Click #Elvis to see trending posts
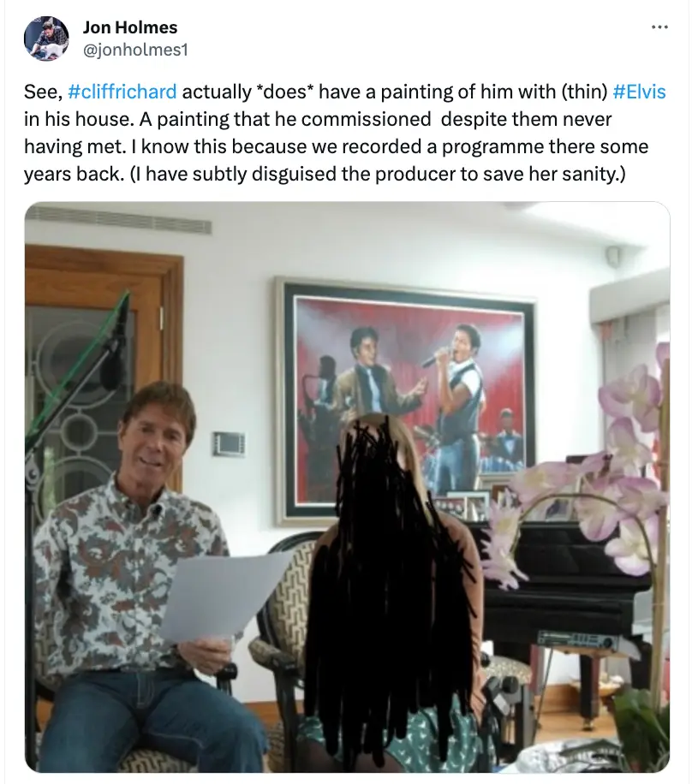The image size is (692, 784). (x=641, y=91)
